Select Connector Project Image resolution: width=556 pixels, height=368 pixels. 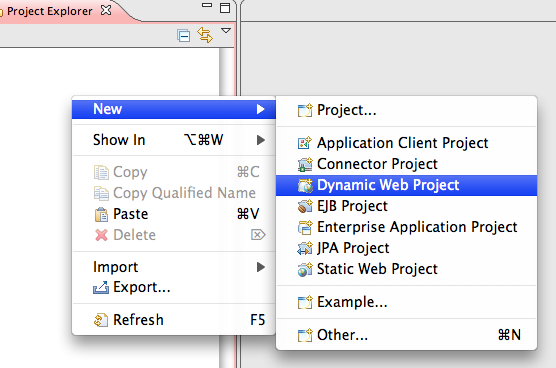(x=406, y=164)
